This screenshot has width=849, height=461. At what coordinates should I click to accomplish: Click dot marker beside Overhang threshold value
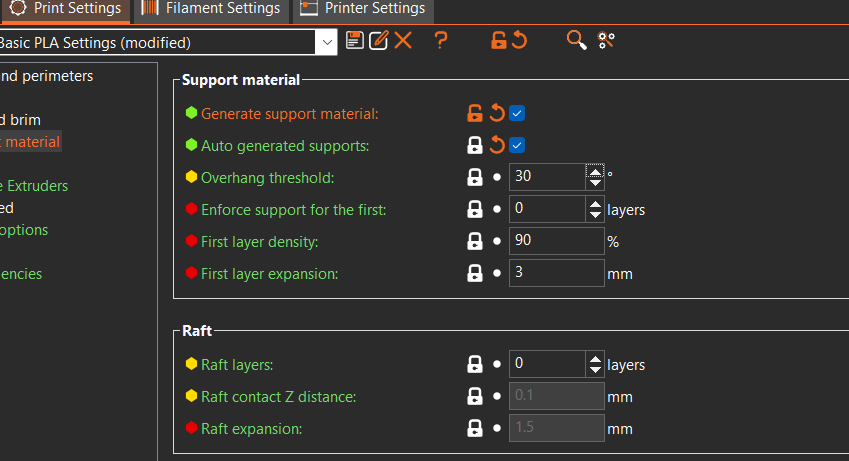point(497,177)
